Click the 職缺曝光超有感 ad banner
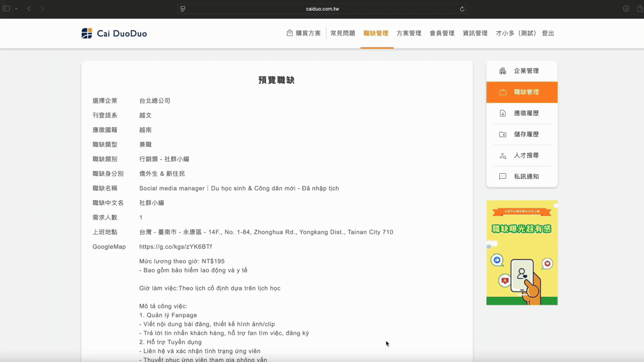The width and height of the screenshot is (644, 362). 522,253
